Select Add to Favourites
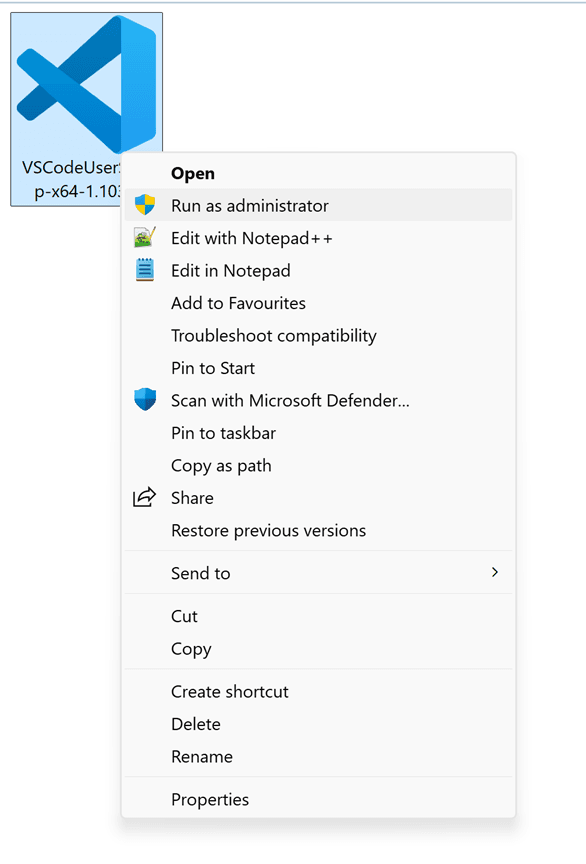The height and width of the screenshot is (864, 586). point(319,303)
